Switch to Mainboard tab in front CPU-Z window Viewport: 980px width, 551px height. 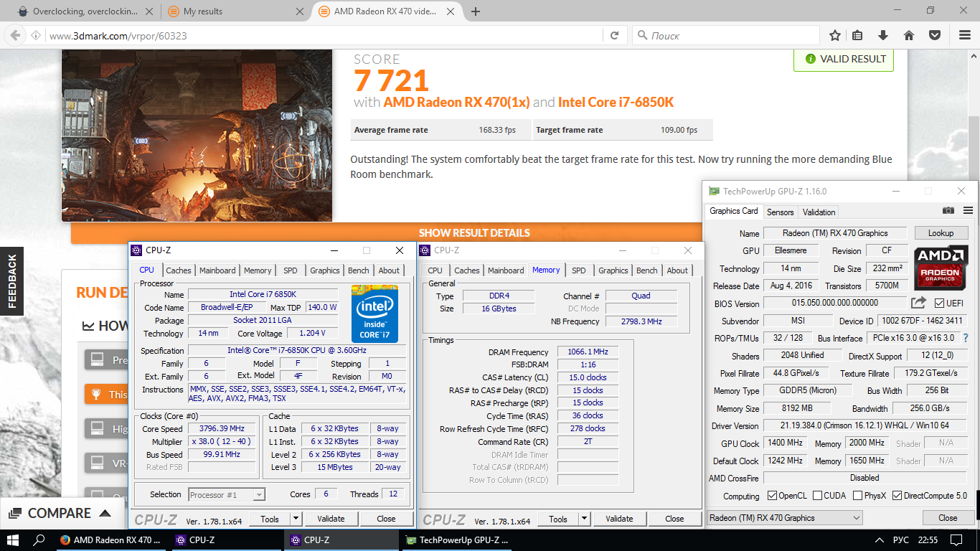pyautogui.click(x=217, y=270)
